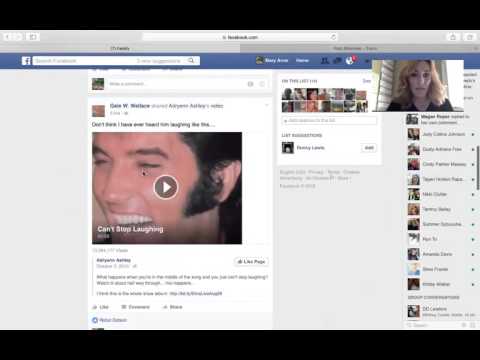Switch to the first Safari tab
480x360 pixels.
pos(120,48)
